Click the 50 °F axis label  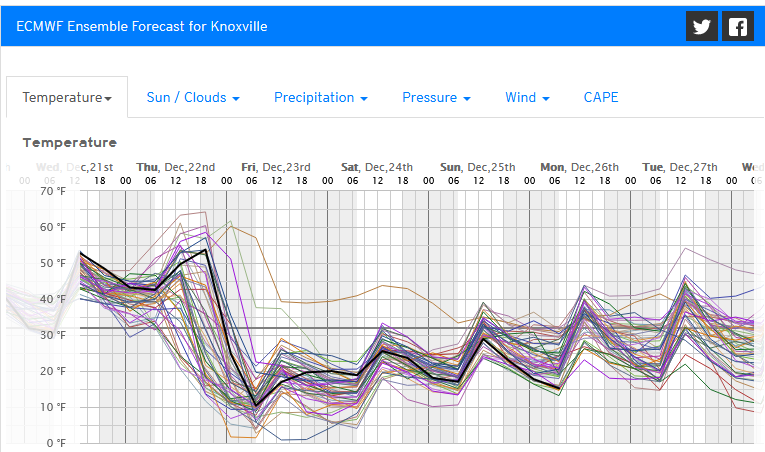click(53, 263)
